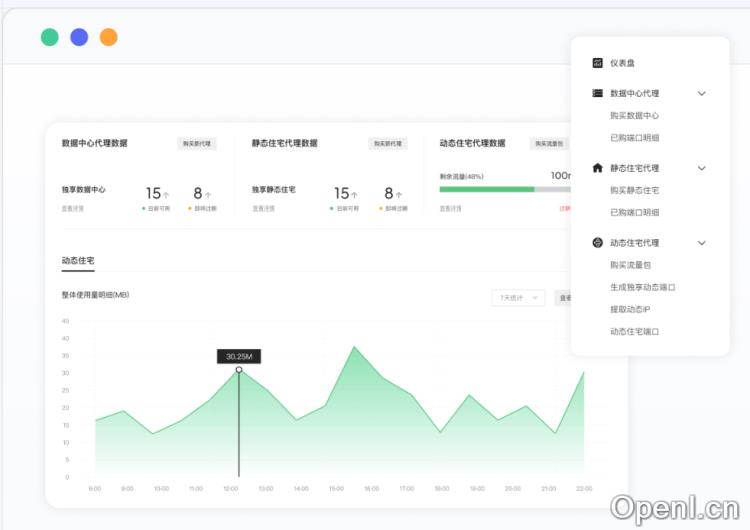Viewport: 750px width, 530px height.
Task: Click 购买新代理 button on 数据中心代理数据 card
Action: tap(197, 144)
